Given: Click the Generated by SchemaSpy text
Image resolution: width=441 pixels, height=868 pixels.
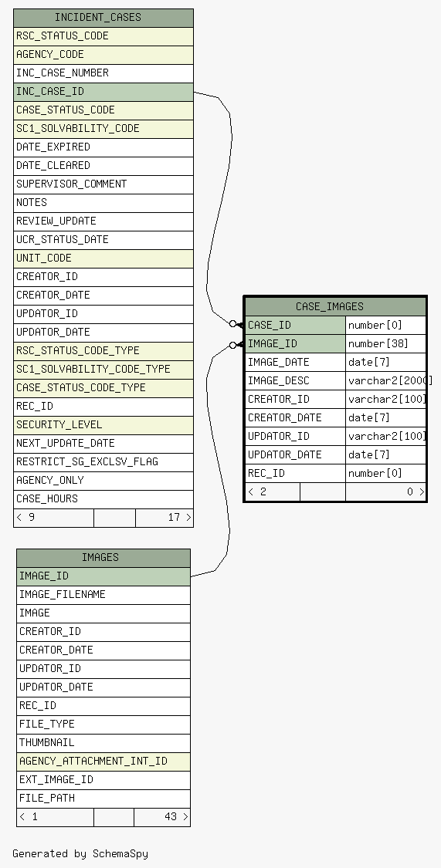Looking at the screenshot, I should tap(80, 853).
